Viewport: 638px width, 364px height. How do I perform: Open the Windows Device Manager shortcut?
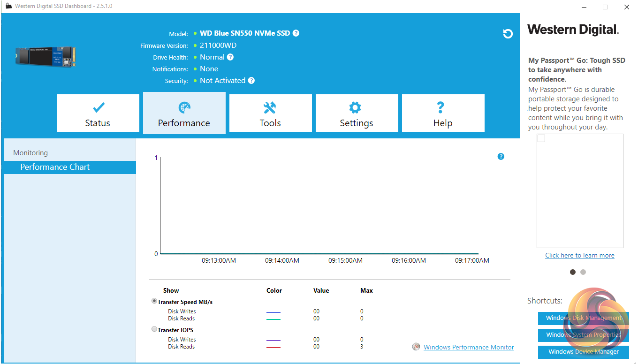(583, 352)
